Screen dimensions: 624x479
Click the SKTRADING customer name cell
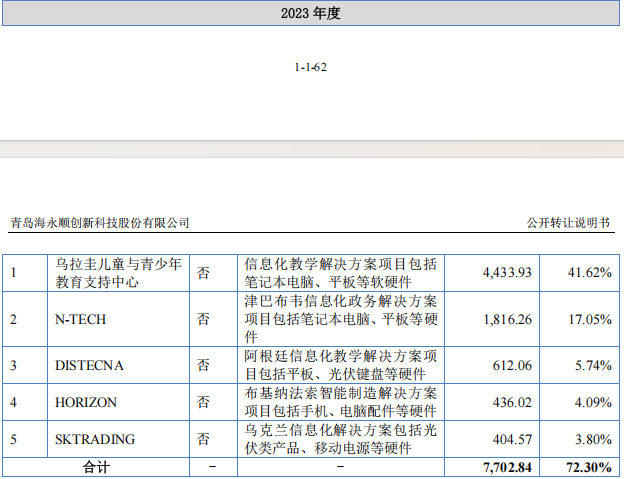95,437
